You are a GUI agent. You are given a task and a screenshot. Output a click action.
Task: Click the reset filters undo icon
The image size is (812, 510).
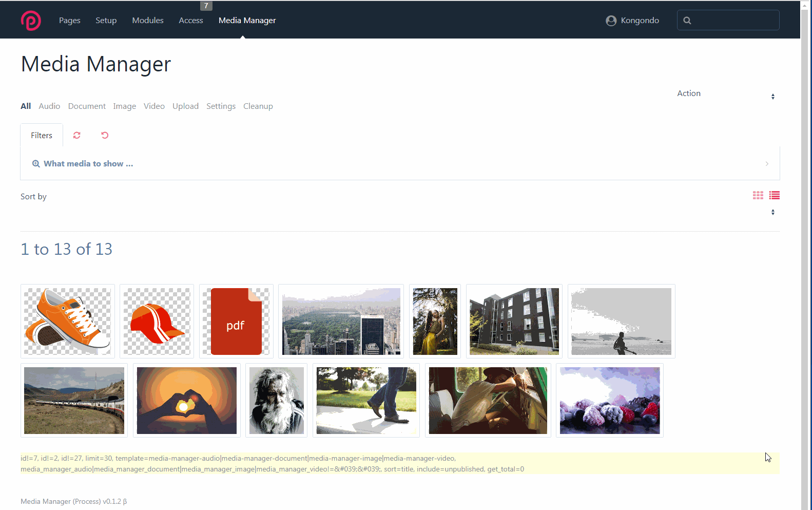tap(105, 135)
